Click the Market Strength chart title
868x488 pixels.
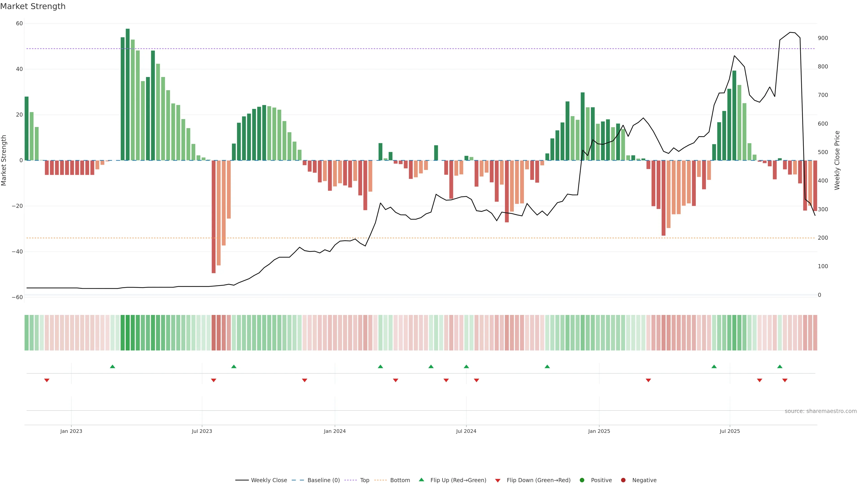coord(33,6)
